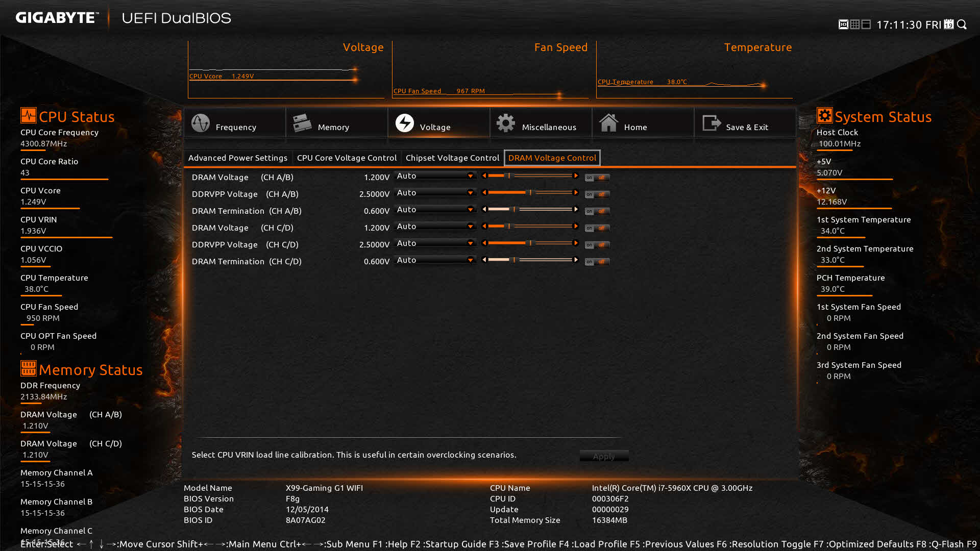980x551 pixels.
Task: Open Auto dropdown for DRAM Voltage CH C/D
Action: [435, 227]
